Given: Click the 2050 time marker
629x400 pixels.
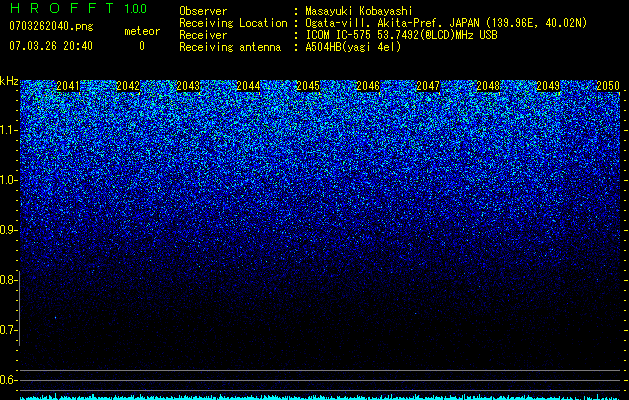Looking at the screenshot, I should [608, 86].
